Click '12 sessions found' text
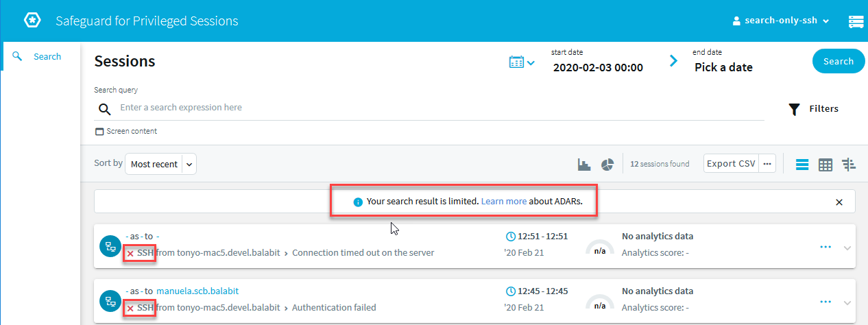 pyautogui.click(x=660, y=165)
